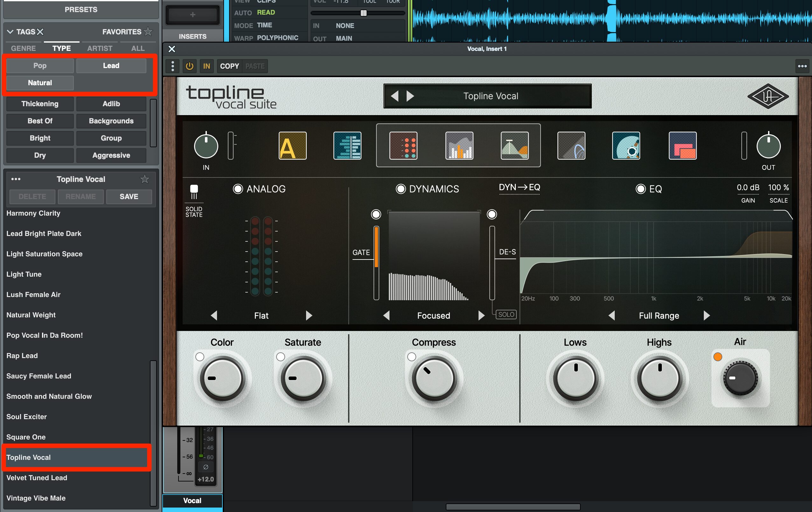Toggle the DE-S enable button
The image size is (812, 512).
click(492, 214)
